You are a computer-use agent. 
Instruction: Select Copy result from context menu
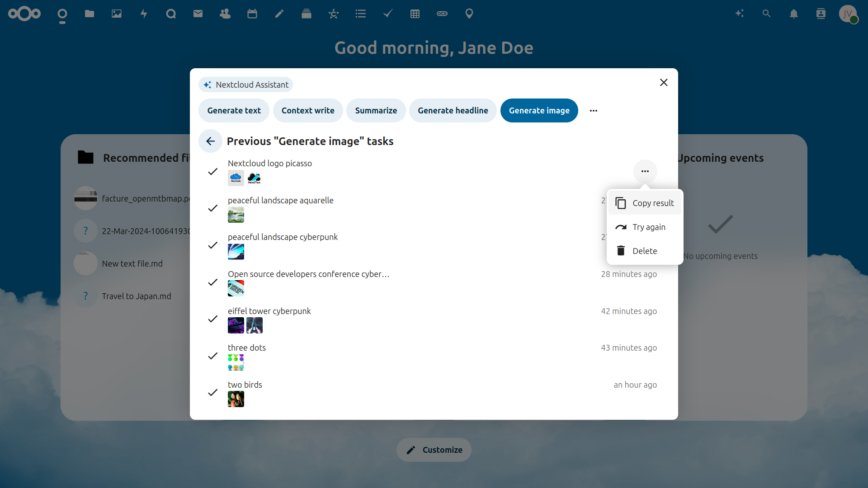pyautogui.click(x=645, y=203)
